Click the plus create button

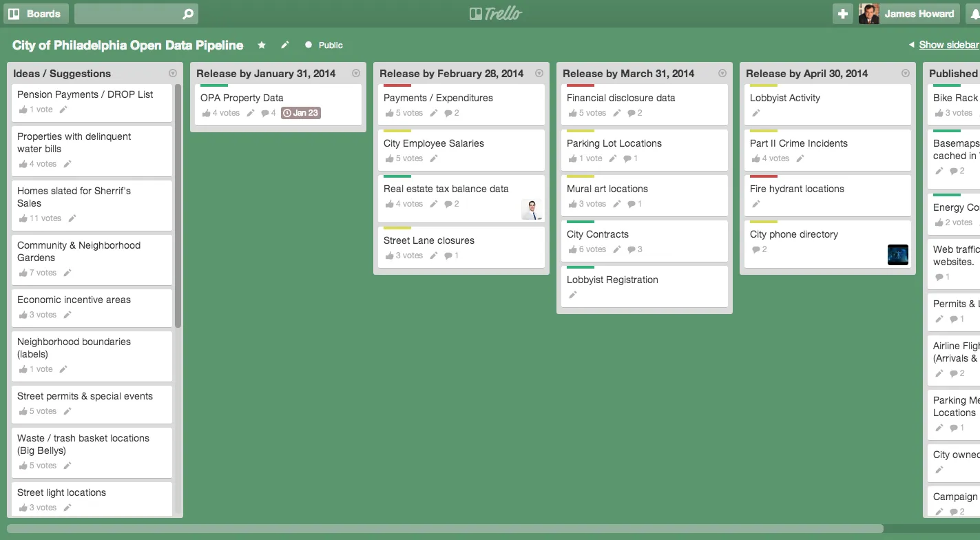pyautogui.click(x=843, y=14)
